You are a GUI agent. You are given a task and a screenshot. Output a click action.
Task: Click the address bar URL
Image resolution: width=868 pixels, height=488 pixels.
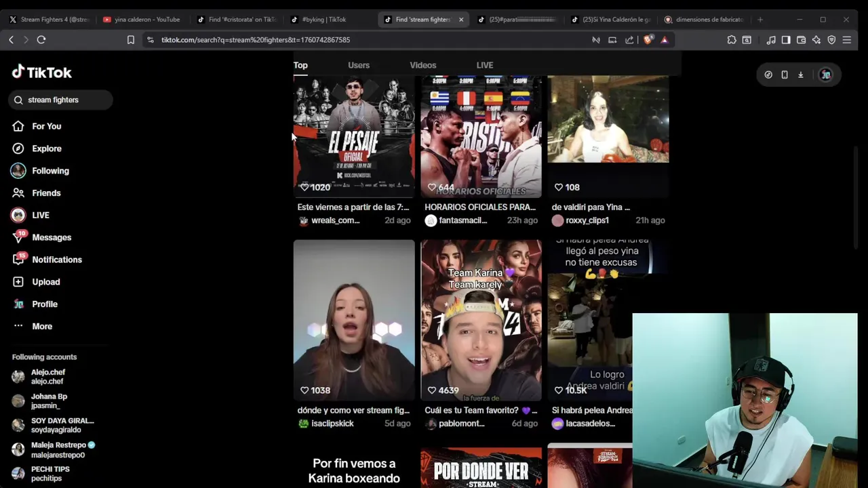click(256, 40)
